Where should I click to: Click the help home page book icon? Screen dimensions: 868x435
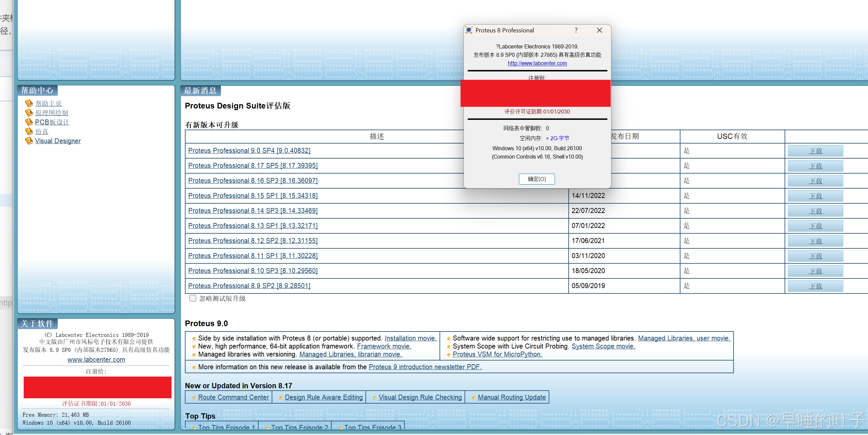29,103
